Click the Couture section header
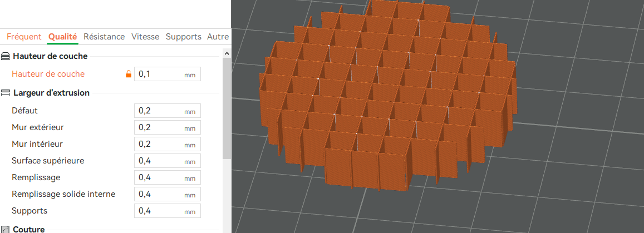This screenshot has height=233, width=644. pyautogui.click(x=29, y=229)
